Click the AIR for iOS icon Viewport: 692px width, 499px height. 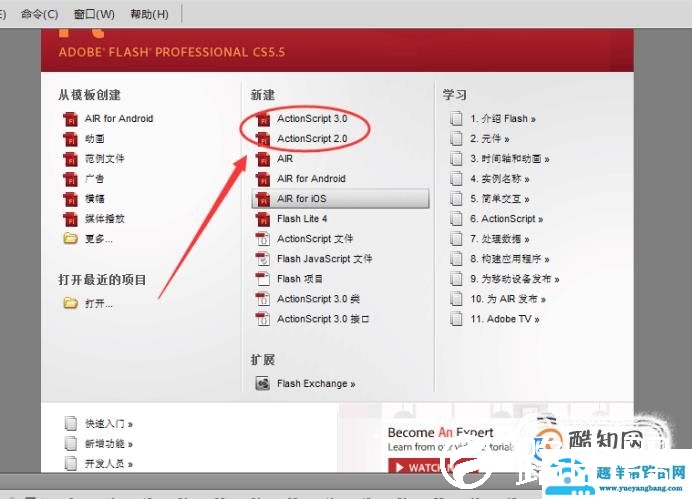(x=263, y=199)
